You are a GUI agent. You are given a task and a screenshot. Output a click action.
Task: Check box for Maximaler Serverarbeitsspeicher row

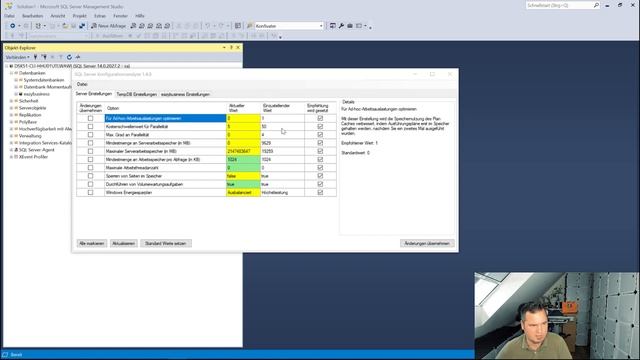90,151
